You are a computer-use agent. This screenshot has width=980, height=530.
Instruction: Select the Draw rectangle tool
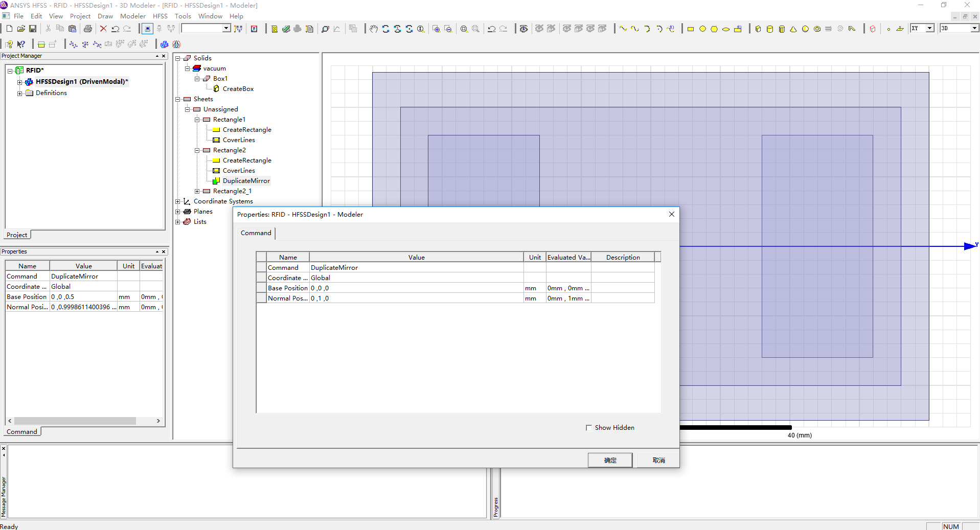tap(690, 29)
